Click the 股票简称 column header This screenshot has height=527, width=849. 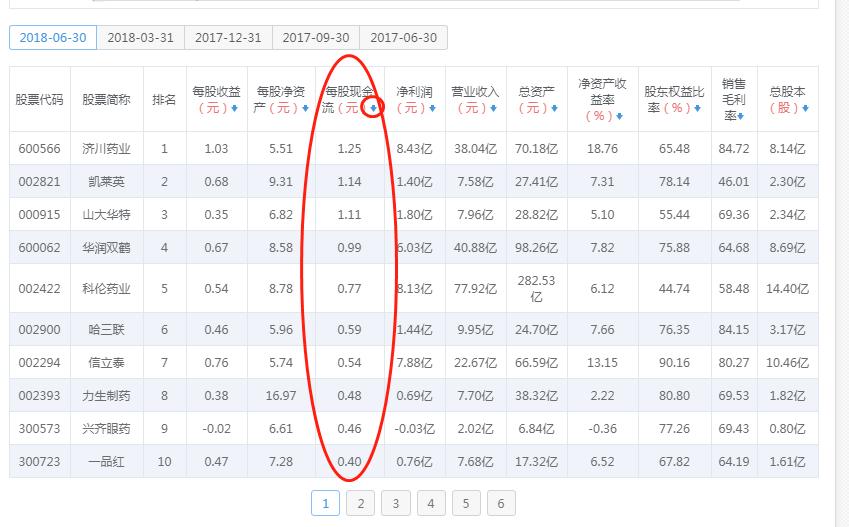[107, 100]
